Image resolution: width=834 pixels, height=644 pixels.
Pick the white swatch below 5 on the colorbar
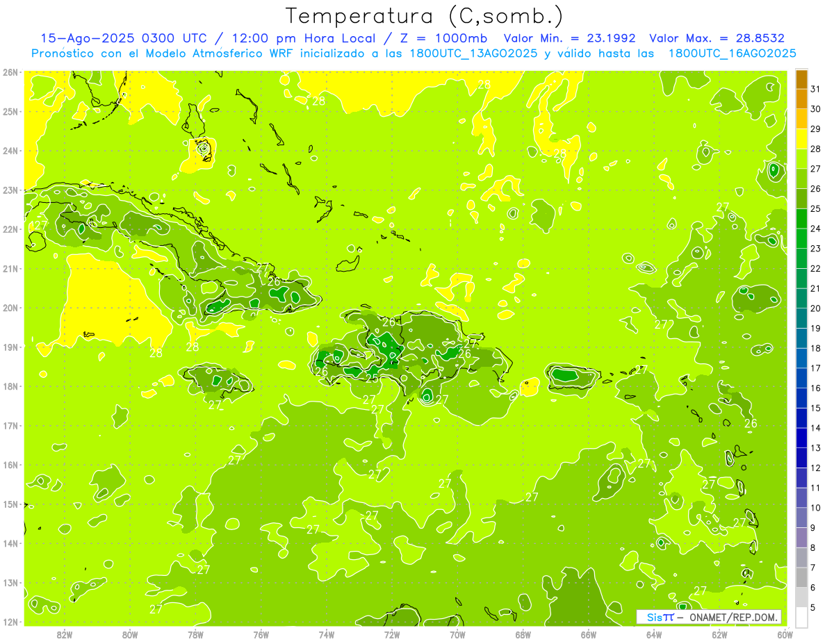point(801,617)
